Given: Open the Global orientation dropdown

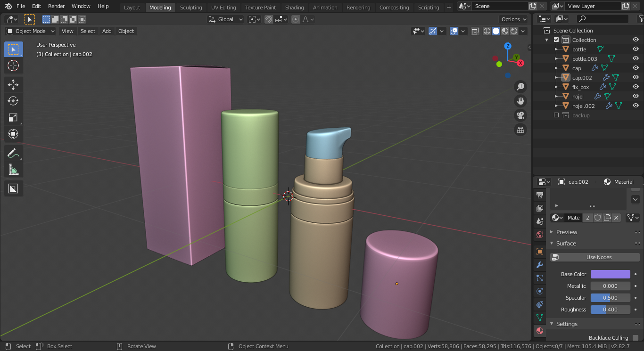Looking at the screenshot, I should coord(226,19).
